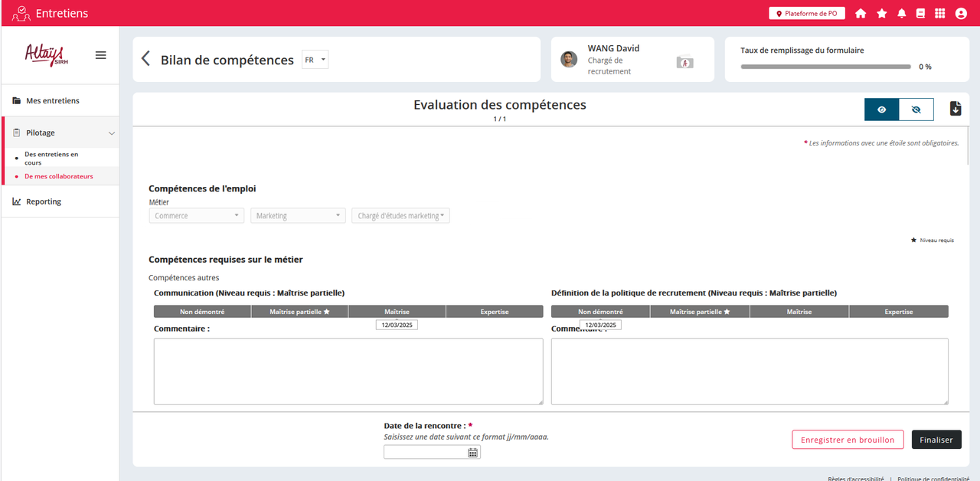Download the form as document
This screenshot has height=481, width=980.
pyautogui.click(x=955, y=109)
